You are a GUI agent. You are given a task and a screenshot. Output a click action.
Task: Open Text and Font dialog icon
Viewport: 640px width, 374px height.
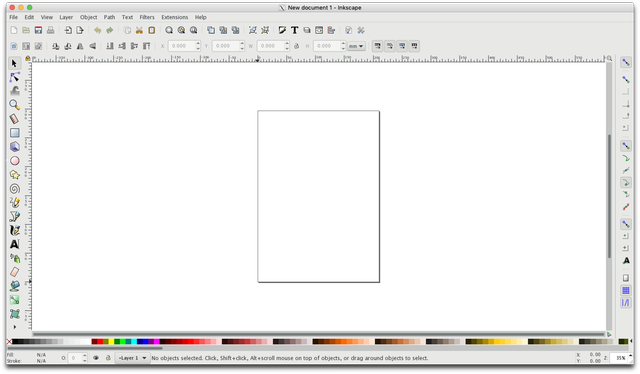coord(294,30)
